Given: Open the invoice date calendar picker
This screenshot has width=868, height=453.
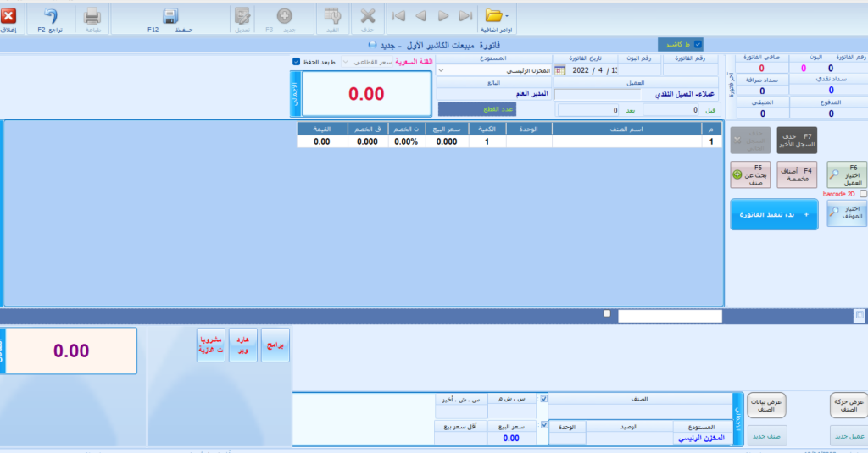Looking at the screenshot, I should pyautogui.click(x=559, y=70).
